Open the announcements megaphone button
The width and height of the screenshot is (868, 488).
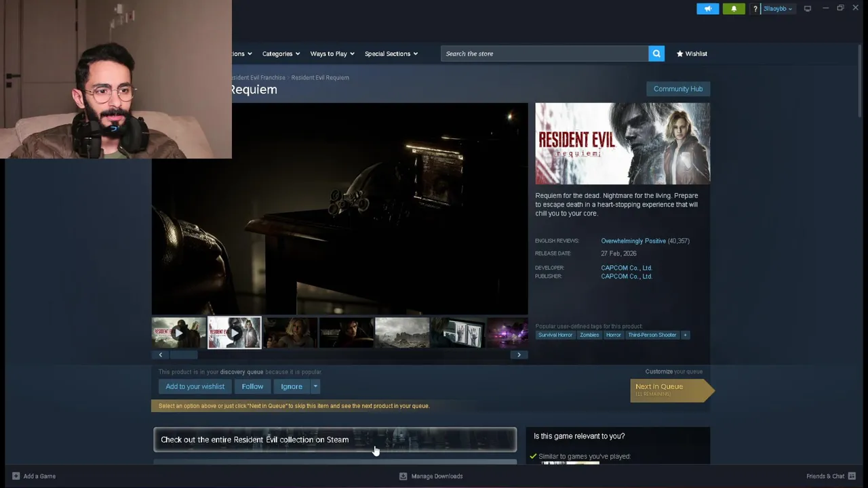click(x=707, y=9)
